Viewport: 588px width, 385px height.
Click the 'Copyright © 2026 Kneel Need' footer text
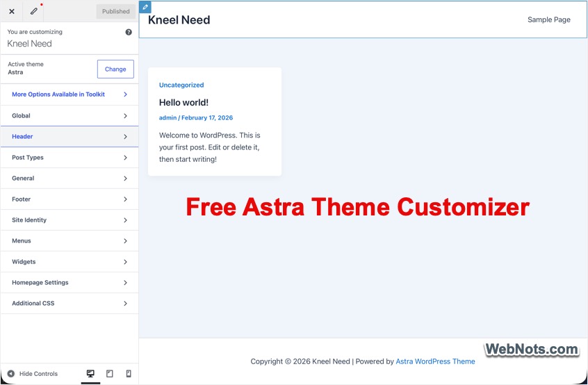pyautogui.click(x=300, y=362)
